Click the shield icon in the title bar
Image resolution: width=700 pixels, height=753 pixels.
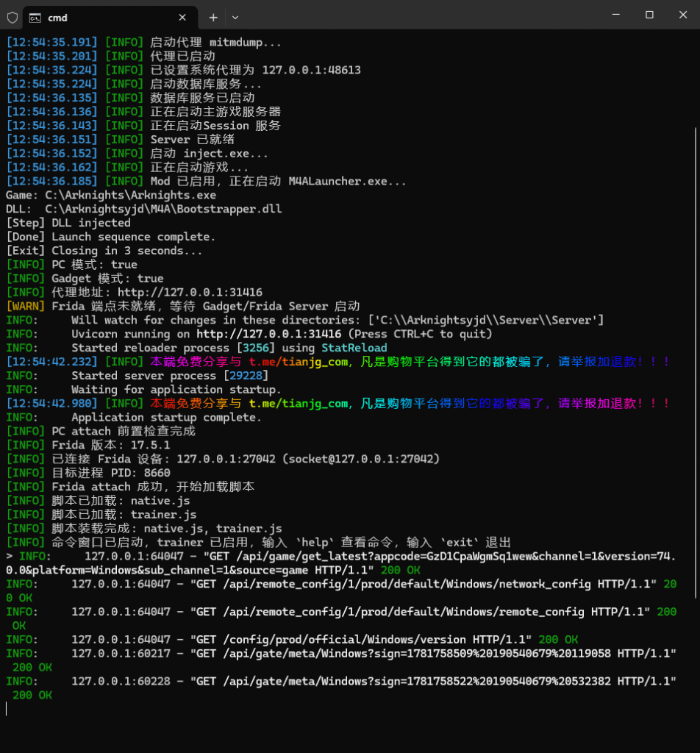pos(12,18)
